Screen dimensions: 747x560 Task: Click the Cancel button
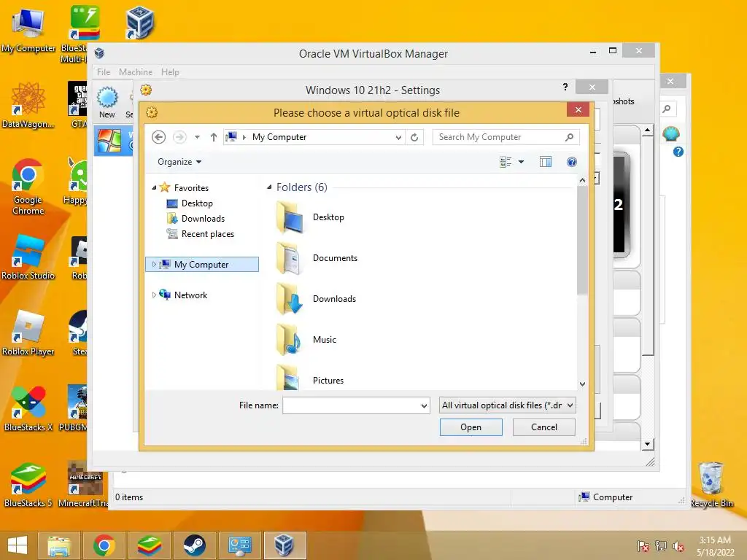[x=544, y=427]
